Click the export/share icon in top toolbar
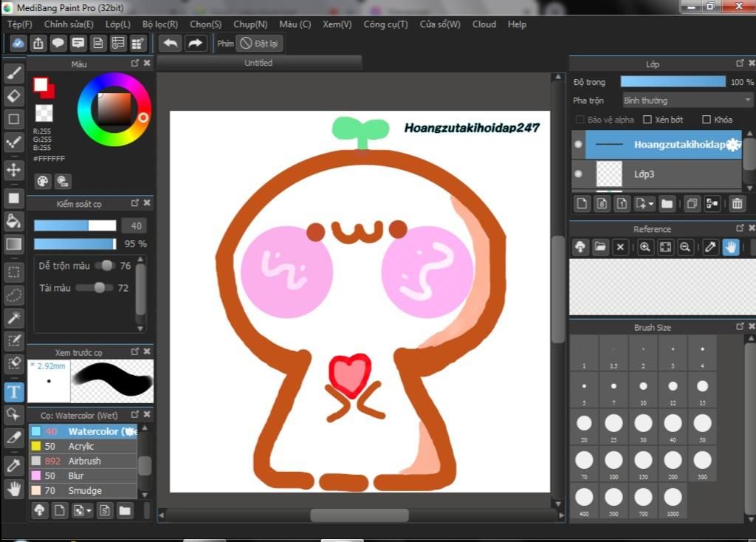The height and width of the screenshot is (542, 756). click(38, 44)
